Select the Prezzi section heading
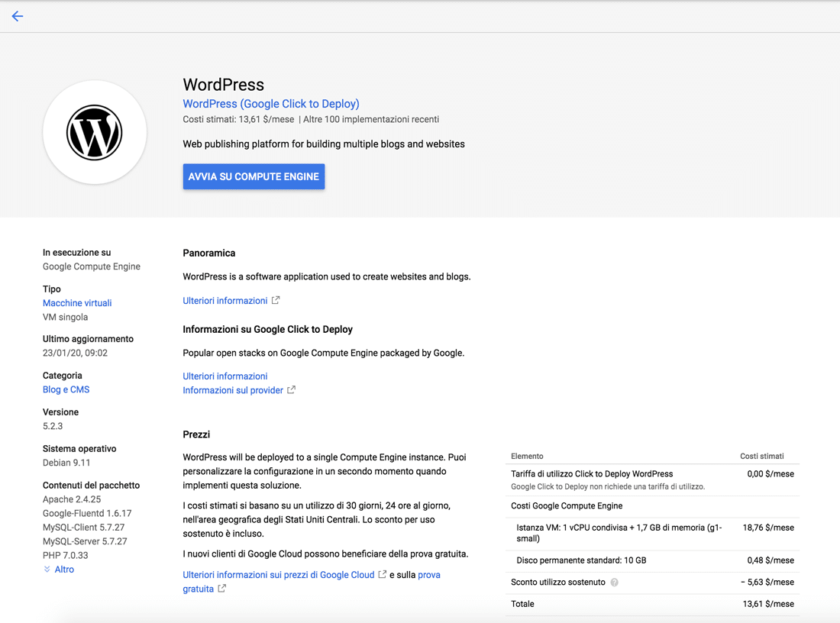 196,434
